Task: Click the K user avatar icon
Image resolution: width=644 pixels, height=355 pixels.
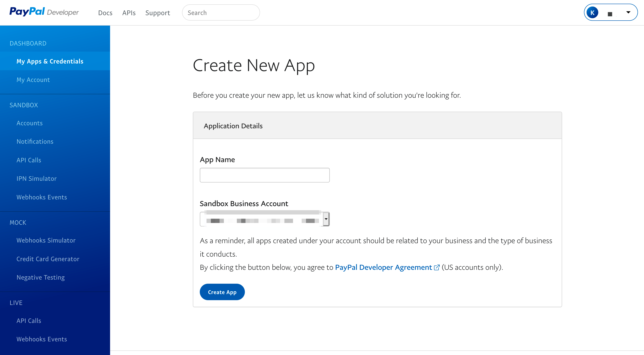Action: pos(592,13)
